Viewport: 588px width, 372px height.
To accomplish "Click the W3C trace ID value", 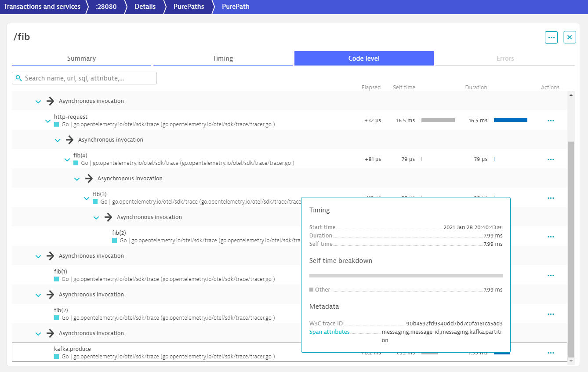I will [x=454, y=324].
